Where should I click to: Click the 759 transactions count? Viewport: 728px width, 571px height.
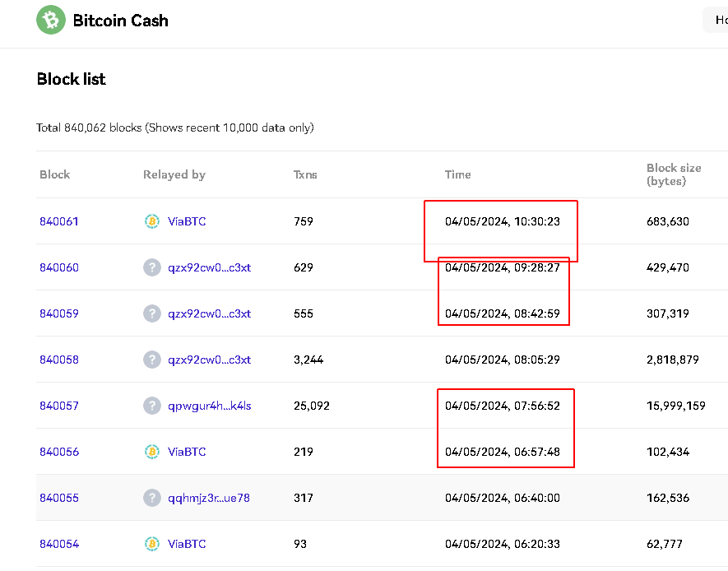click(x=304, y=221)
